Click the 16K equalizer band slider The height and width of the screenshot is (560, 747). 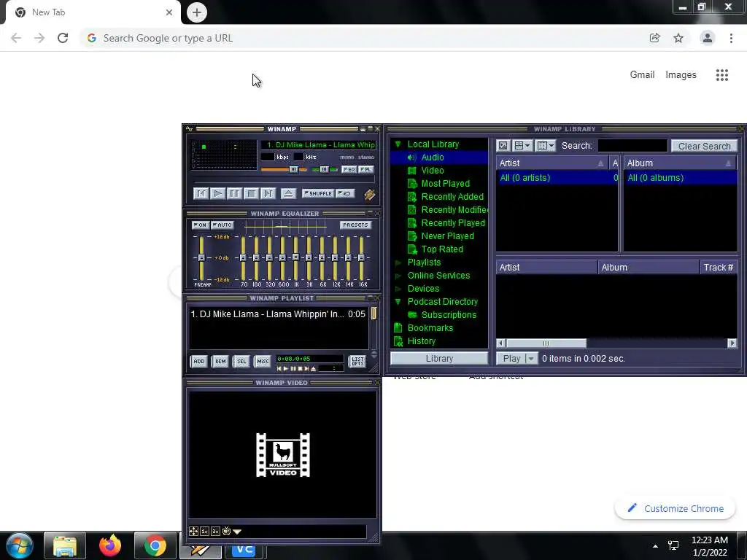point(362,258)
